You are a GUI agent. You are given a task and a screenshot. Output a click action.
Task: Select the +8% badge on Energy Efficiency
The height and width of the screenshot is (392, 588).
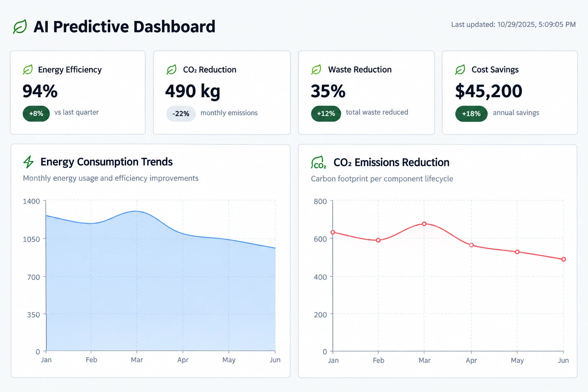36,114
